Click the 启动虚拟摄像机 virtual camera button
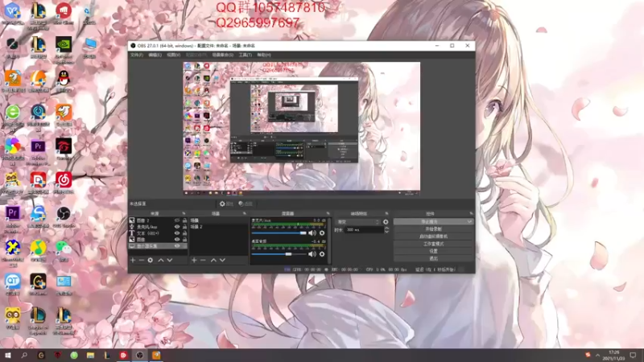644x362 pixels. pos(433,237)
